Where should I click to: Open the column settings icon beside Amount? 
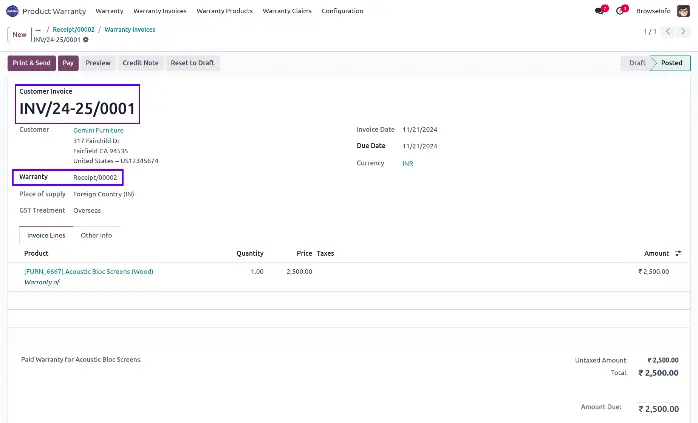(679, 254)
